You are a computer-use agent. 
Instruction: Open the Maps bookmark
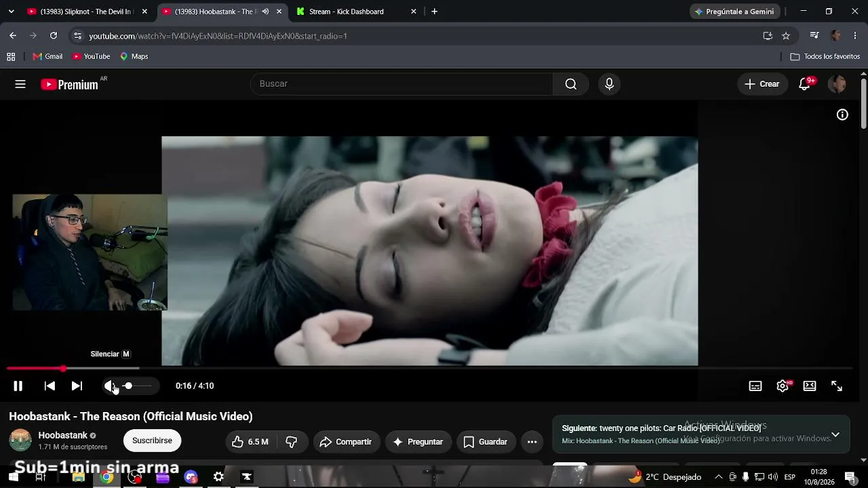tap(134, 56)
